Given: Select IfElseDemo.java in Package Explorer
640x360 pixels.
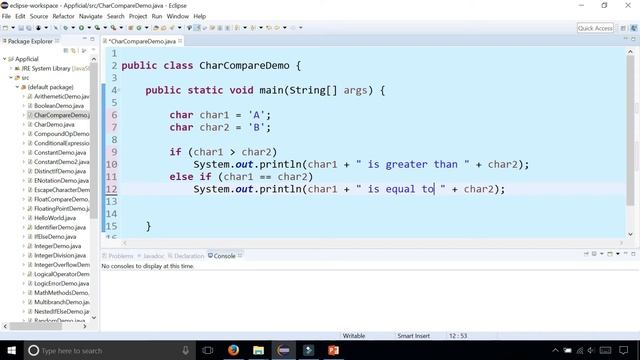Looking at the screenshot, I should tap(55, 237).
